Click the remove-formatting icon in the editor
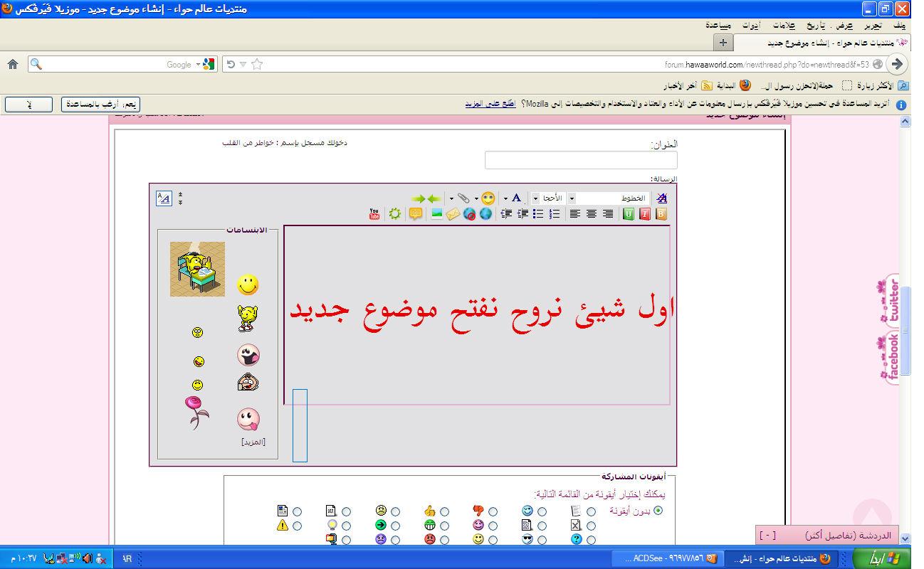 click(661, 198)
